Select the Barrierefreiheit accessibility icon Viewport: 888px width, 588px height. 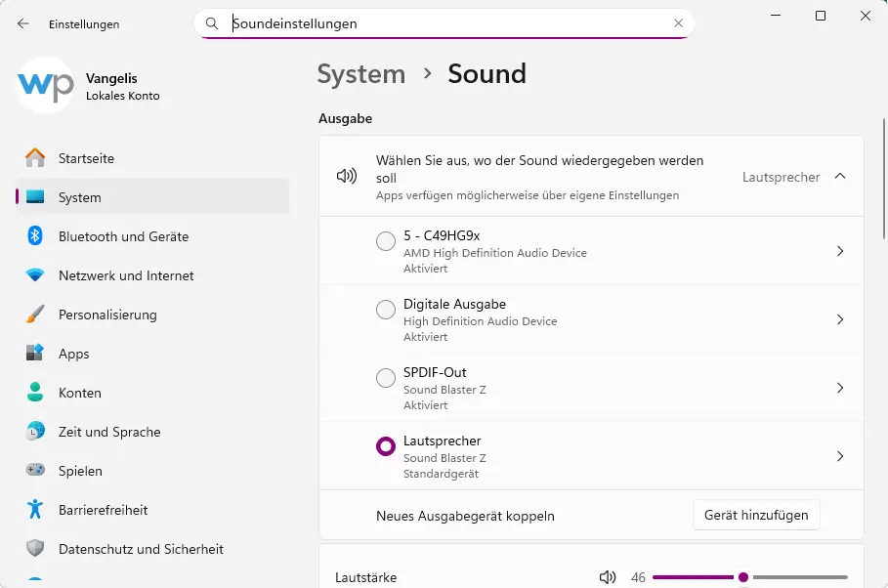pos(37,510)
